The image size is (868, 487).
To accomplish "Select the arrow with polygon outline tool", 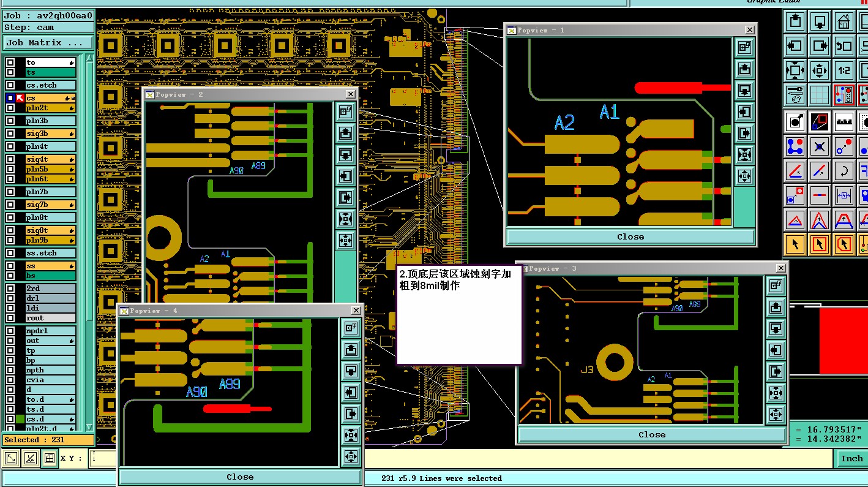I will coord(844,244).
